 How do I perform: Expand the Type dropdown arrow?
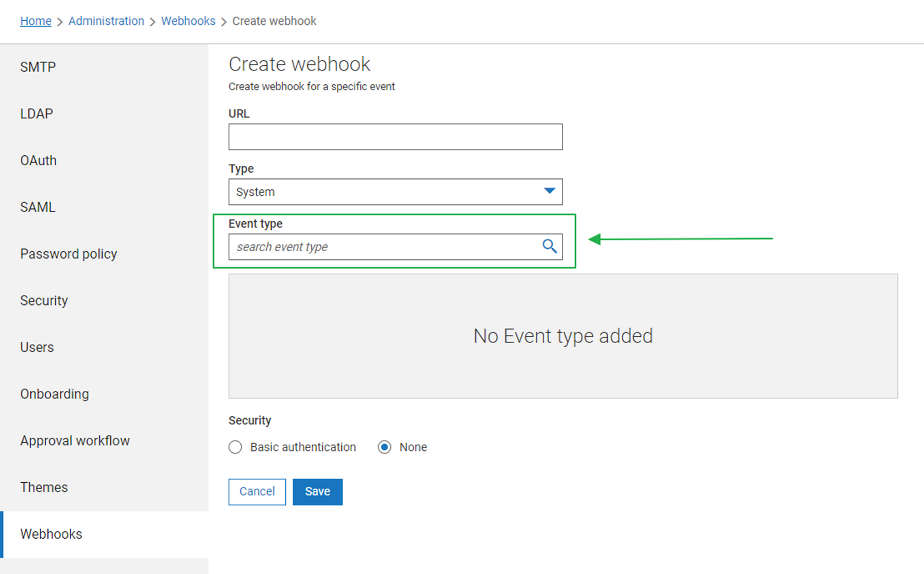pos(549,191)
